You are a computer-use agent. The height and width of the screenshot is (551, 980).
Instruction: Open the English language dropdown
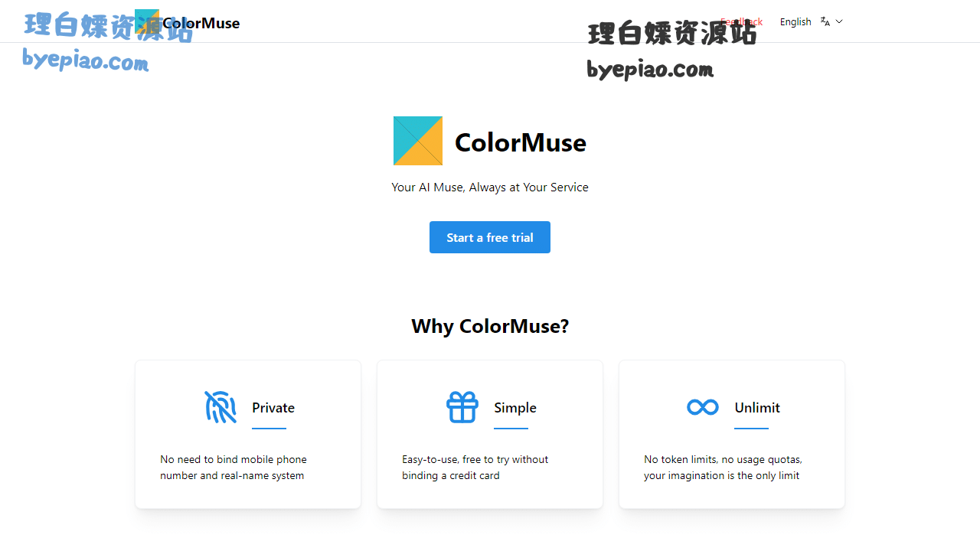click(811, 21)
